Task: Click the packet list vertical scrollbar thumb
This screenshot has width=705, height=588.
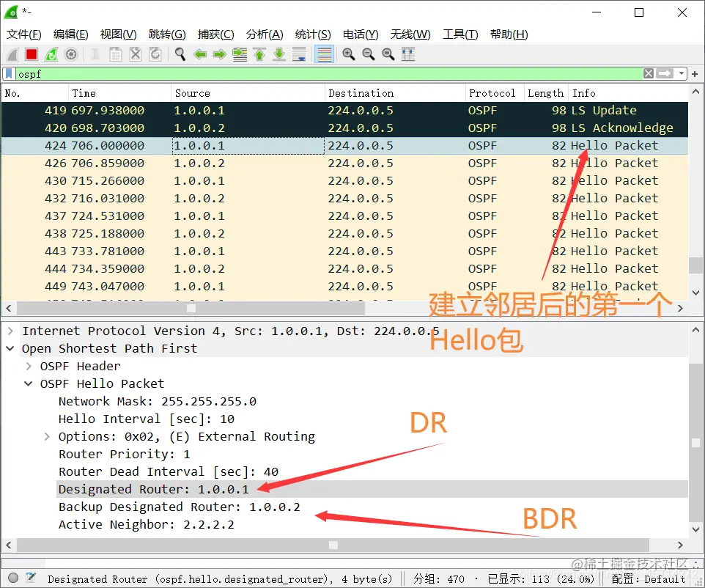Action: (695, 265)
